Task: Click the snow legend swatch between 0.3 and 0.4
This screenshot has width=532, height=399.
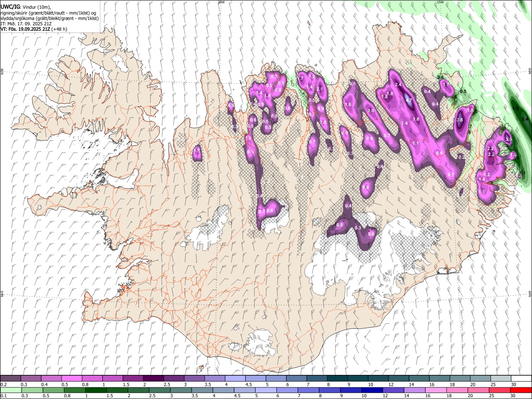Action: pos(31,379)
